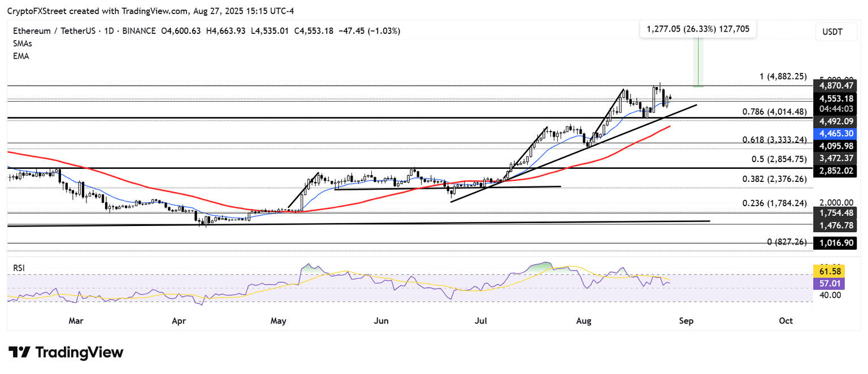Click the 4,870.47 price axis label
The width and height of the screenshot is (868, 374).
click(x=834, y=86)
